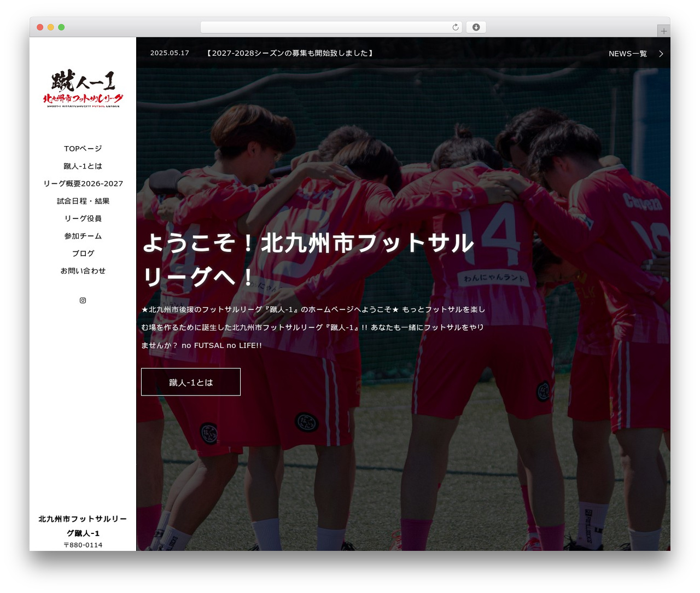Click the browser address bar
The image size is (700, 593).
pos(331,27)
